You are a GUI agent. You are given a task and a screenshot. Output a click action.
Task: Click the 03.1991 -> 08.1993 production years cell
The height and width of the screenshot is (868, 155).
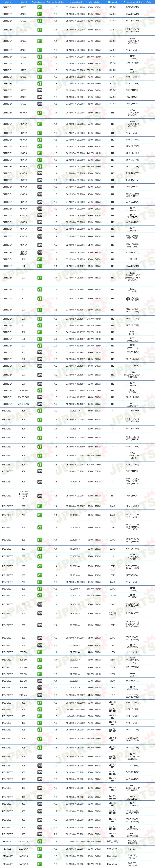click(x=75, y=259)
